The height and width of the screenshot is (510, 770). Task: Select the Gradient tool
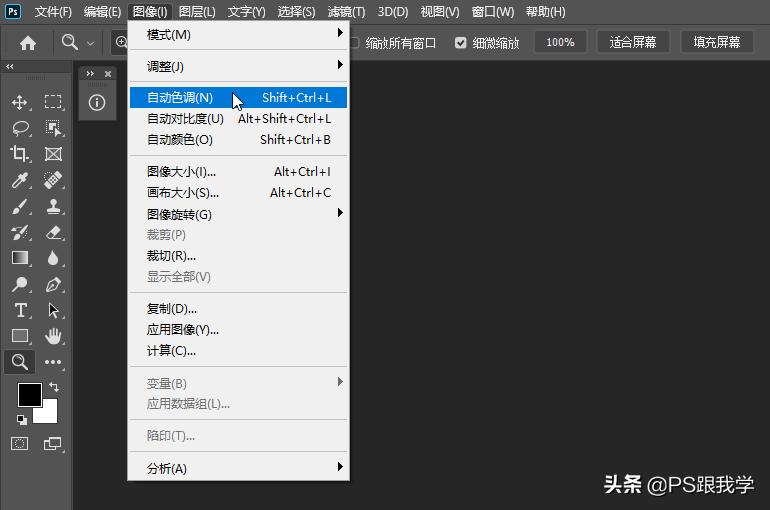(x=20, y=258)
